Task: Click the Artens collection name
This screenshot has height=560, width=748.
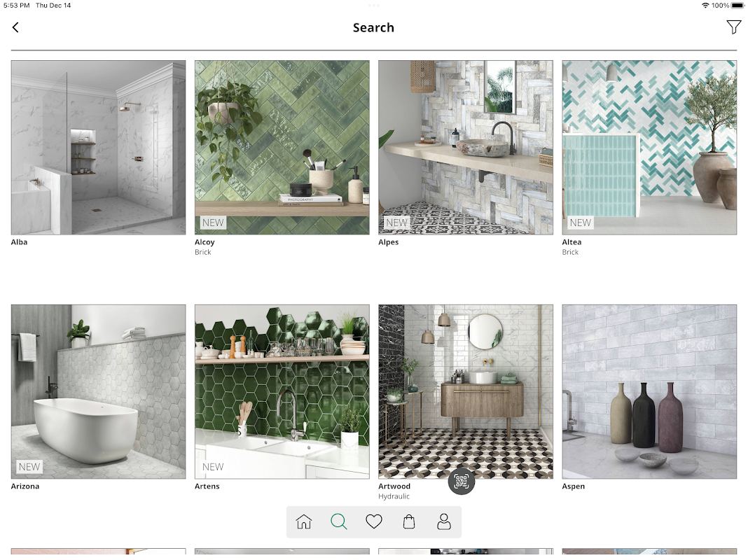Action: (207, 486)
